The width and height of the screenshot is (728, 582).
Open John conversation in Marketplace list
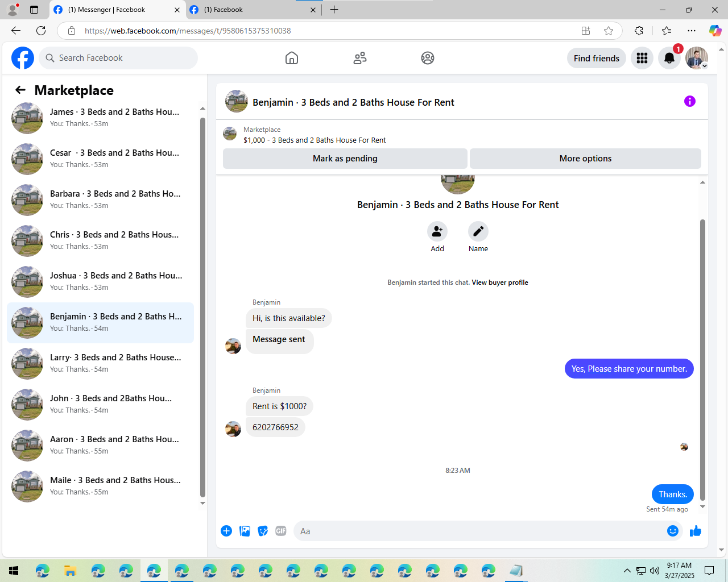(100, 405)
